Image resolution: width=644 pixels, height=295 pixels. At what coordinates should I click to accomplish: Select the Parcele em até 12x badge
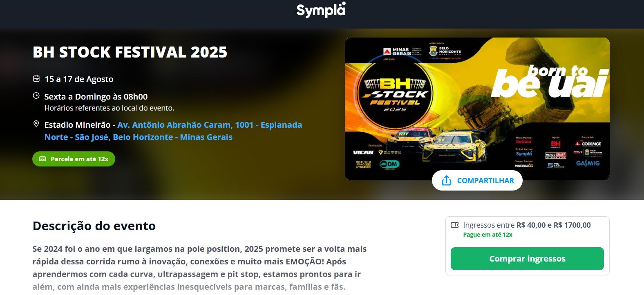[x=74, y=159]
